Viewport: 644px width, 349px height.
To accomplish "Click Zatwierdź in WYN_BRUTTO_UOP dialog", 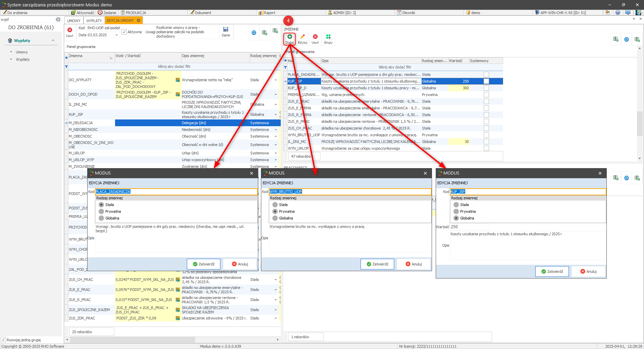I will coord(377,264).
